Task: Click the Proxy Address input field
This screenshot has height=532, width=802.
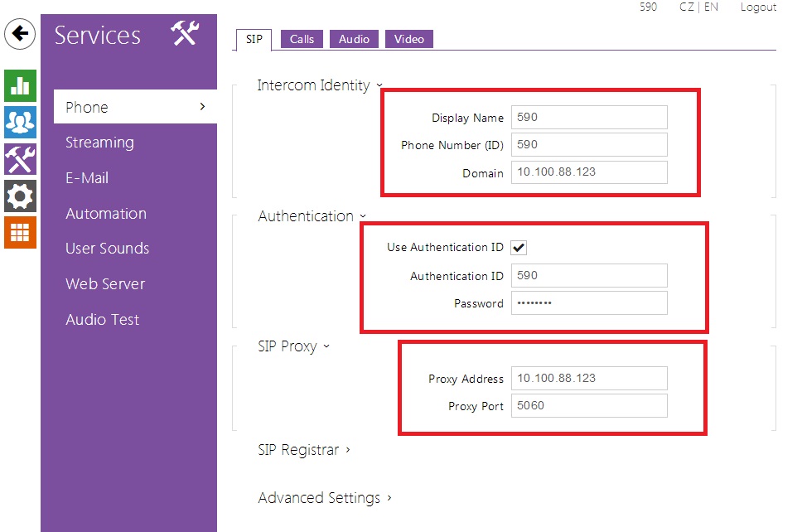Action: click(x=588, y=379)
